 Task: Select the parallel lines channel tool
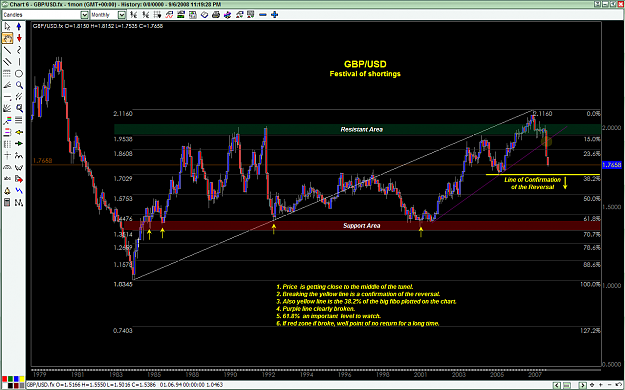[8, 62]
